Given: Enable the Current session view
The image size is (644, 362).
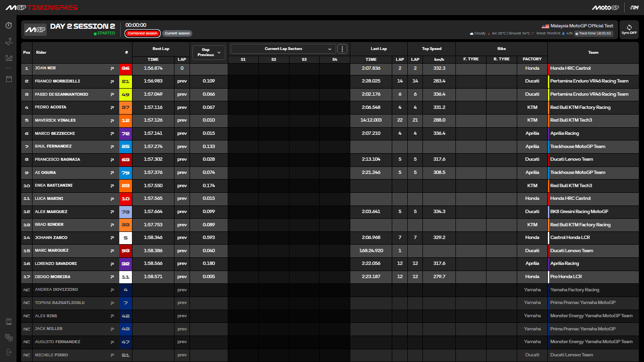Looking at the screenshot, I should click(x=177, y=33).
